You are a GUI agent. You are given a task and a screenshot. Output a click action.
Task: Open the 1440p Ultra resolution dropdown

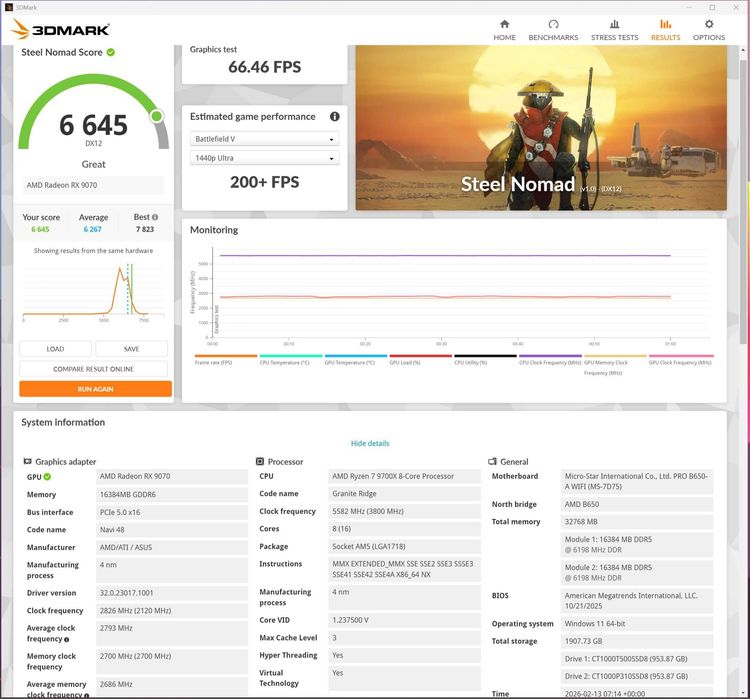tap(265, 158)
